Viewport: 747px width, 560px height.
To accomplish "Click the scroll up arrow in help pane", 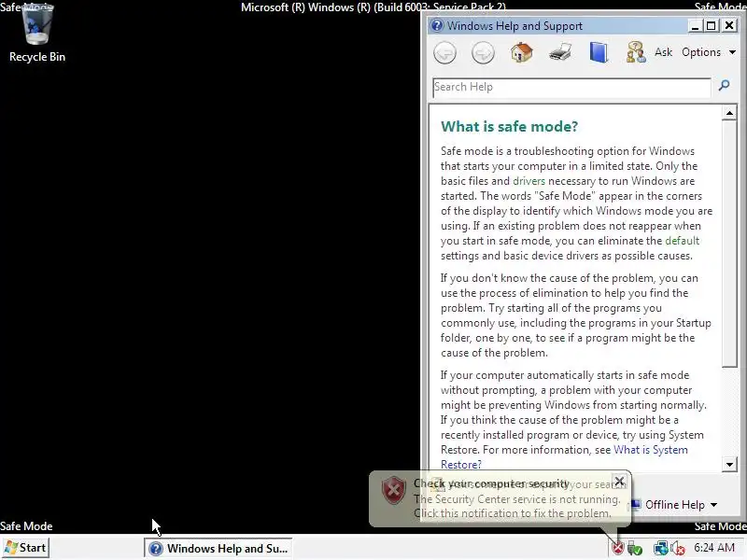I will click(729, 113).
